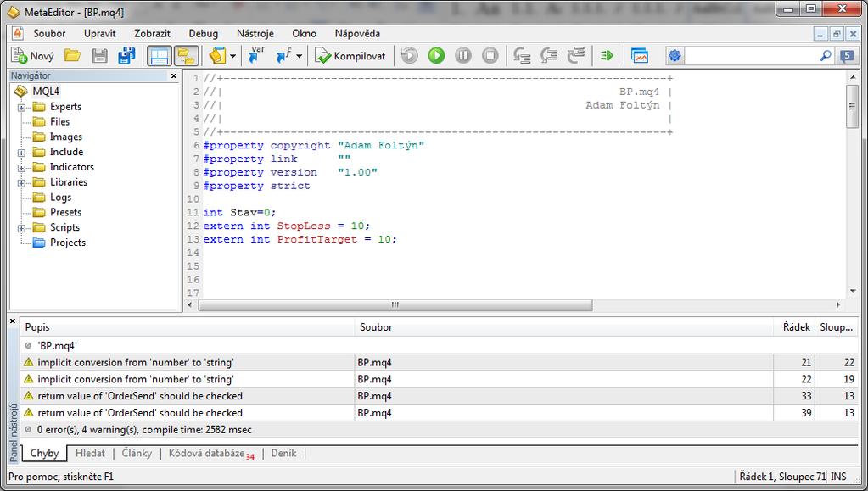
Task: Switch to the Hledat tab
Action: tap(90, 453)
